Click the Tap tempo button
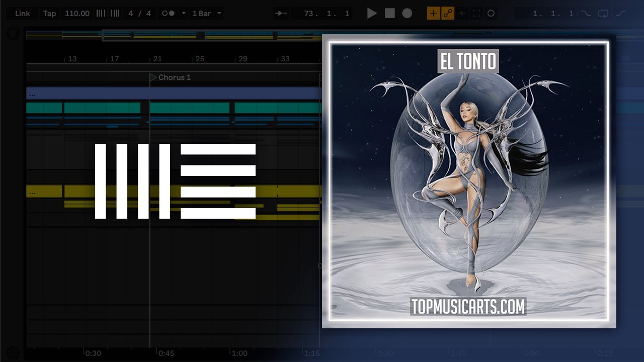This screenshot has width=644, height=362. click(49, 14)
